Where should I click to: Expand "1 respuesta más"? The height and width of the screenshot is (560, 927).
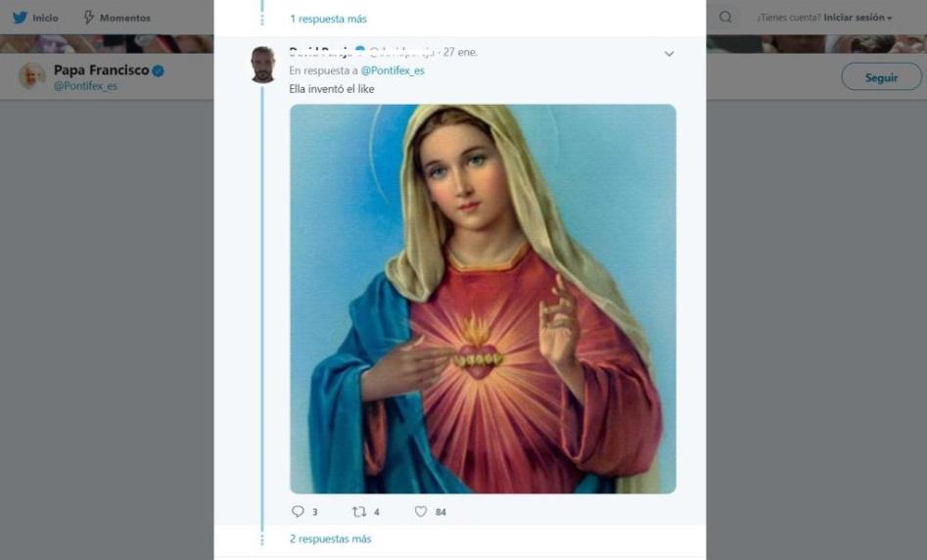(328, 19)
